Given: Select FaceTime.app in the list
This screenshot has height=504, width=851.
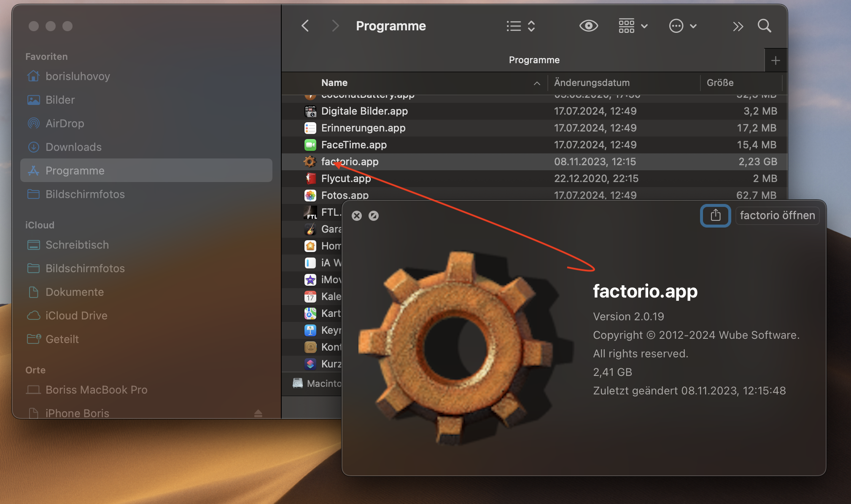Looking at the screenshot, I should [x=534, y=145].
